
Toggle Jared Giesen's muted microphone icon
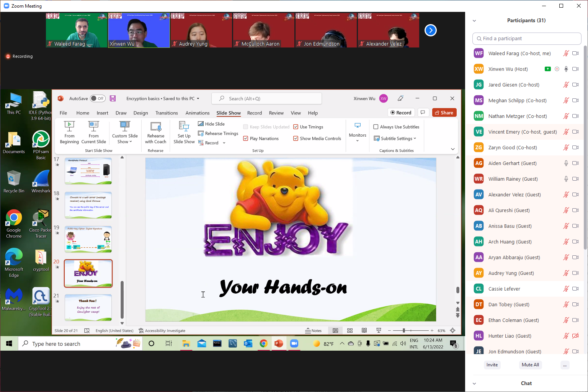coord(566,85)
